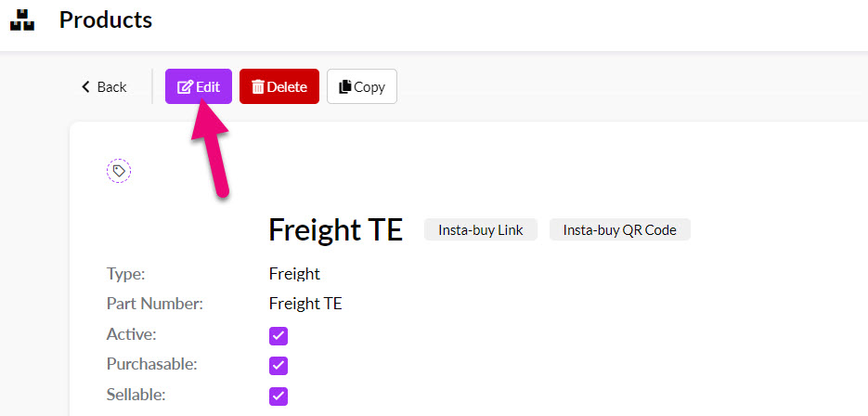
Task: Click the Products page heading
Action: [x=106, y=19]
